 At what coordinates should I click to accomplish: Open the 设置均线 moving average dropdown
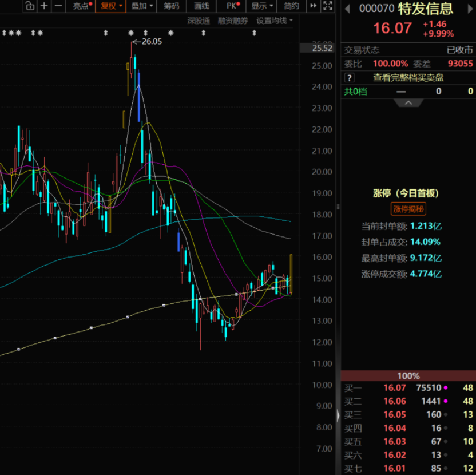275,21
